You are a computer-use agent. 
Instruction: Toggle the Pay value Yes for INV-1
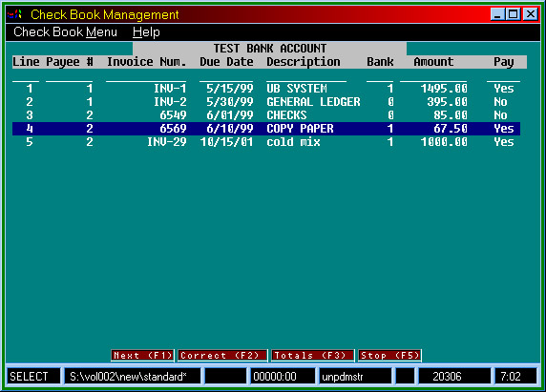coord(503,89)
